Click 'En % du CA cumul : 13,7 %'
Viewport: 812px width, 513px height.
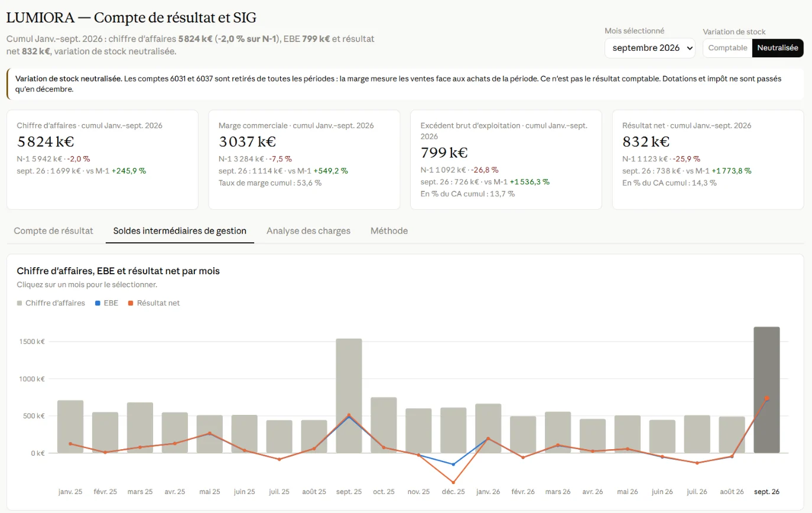click(467, 194)
